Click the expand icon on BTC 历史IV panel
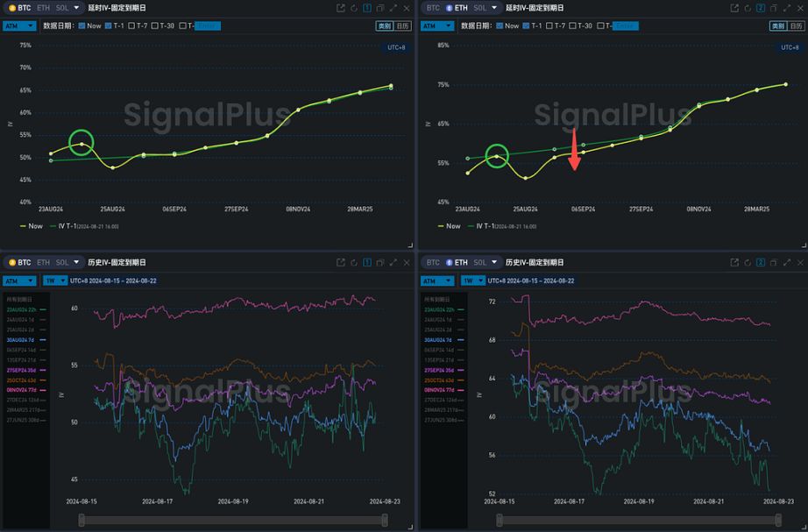This screenshot has height=532, width=808. pos(394,262)
